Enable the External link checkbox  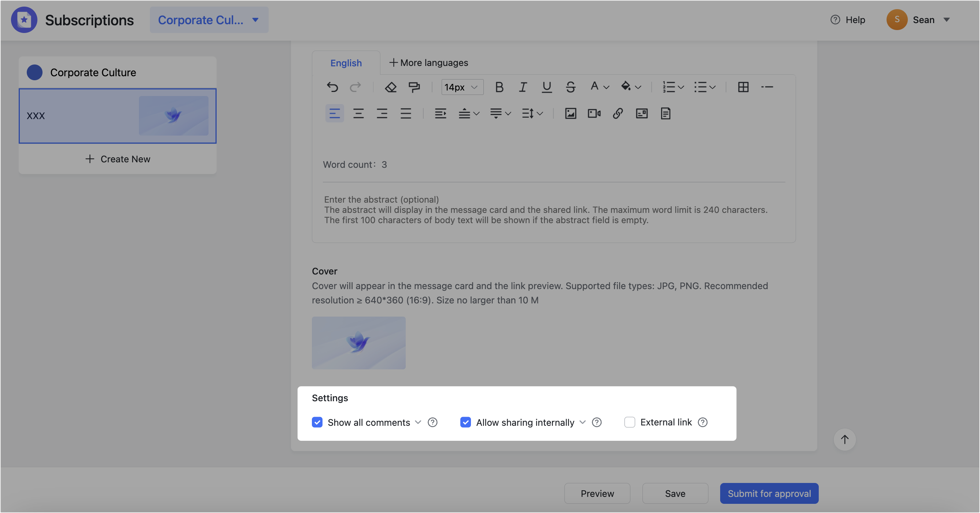coord(630,422)
